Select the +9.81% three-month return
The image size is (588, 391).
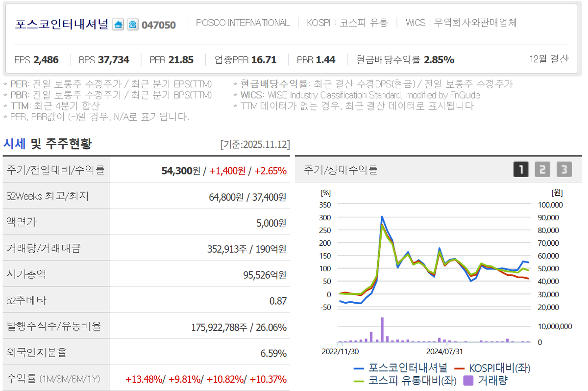pyautogui.click(x=185, y=379)
